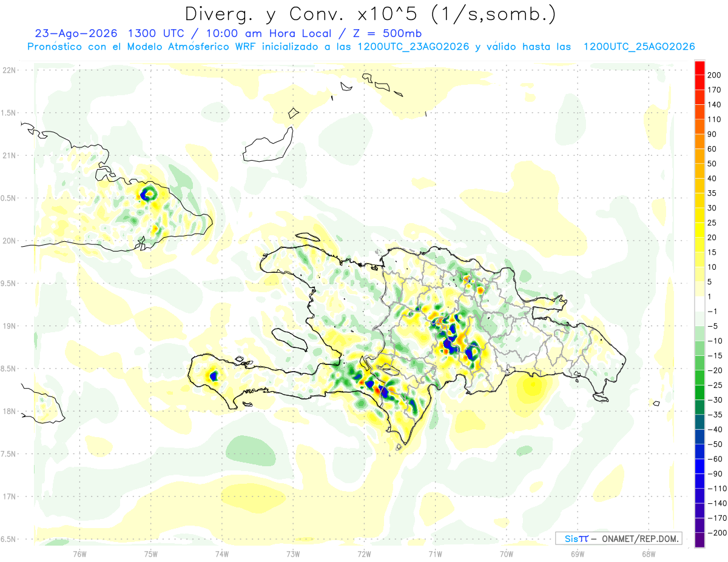Click the 7.5N latitude label

8,453
